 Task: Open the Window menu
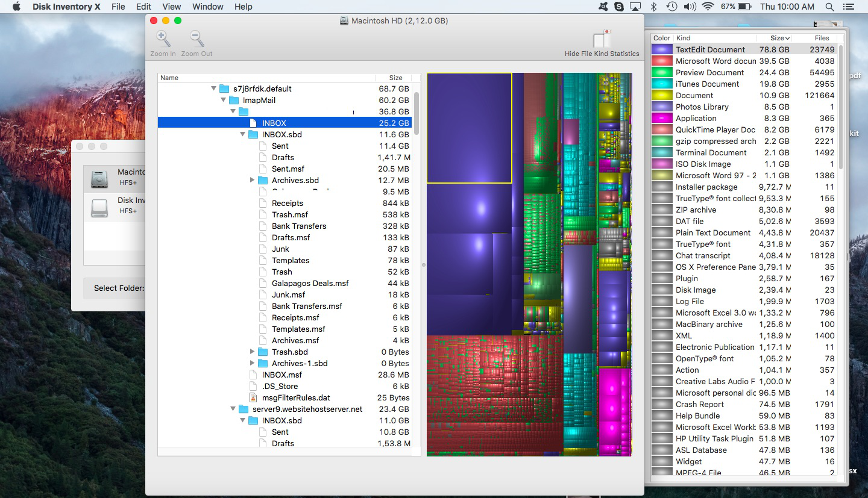pyautogui.click(x=207, y=7)
